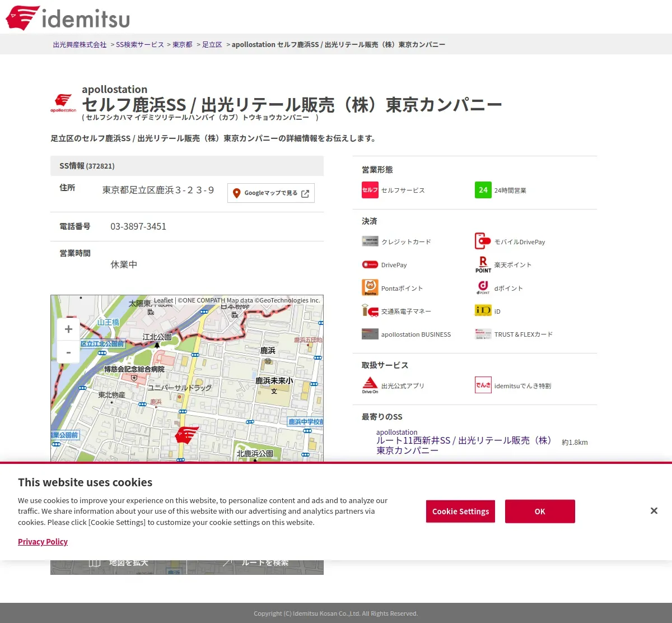The width and height of the screenshot is (672, 623).
Task: Click the 24時間営業 label
Action: tap(510, 190)
